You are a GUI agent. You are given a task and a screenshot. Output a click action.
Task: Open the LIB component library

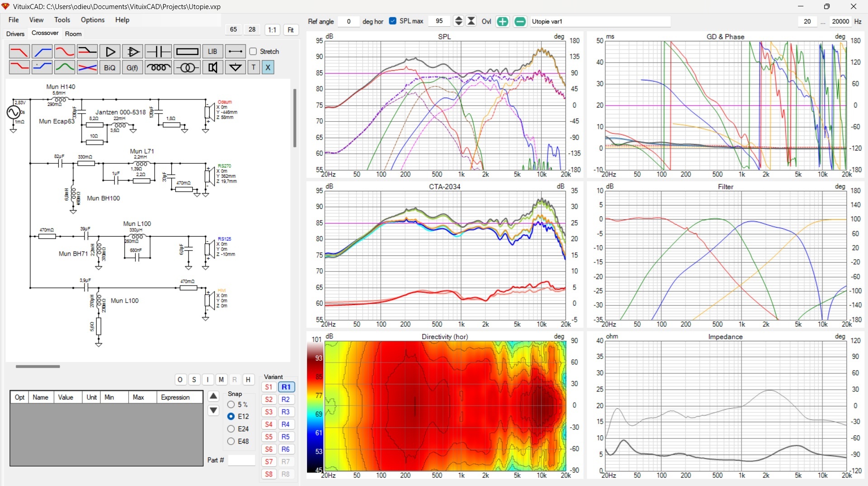pyautogui.click(x=212, y=52)
